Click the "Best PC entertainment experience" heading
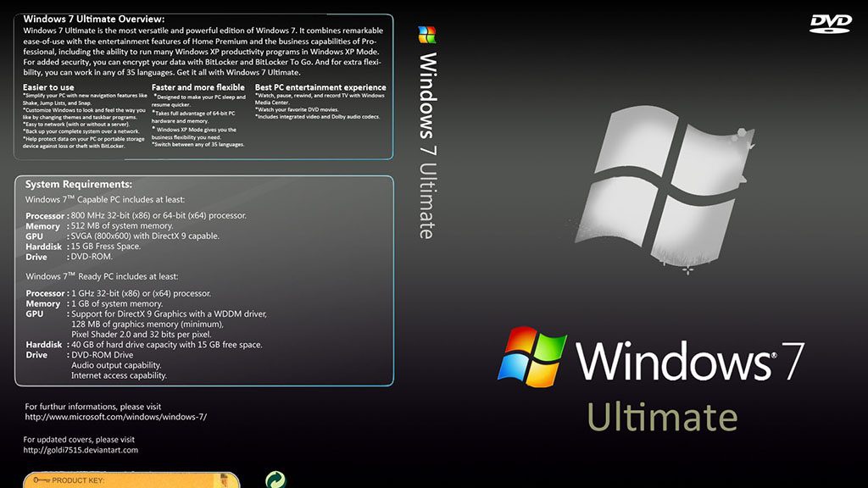This screenshot has width=868, height=488. [320, 87]
